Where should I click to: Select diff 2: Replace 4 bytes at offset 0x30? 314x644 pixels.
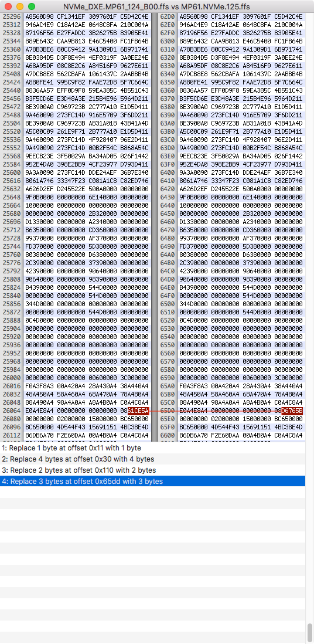153,459
